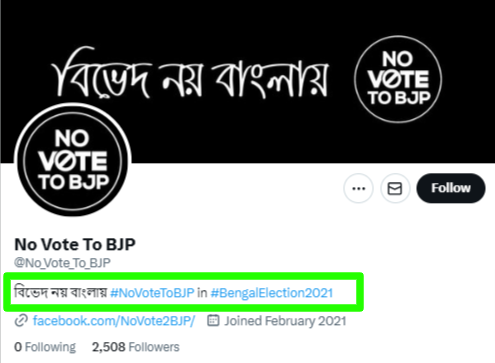Click the Followers count number 2,508
This screenshot has height=363, width=495.
pos(109,347)
